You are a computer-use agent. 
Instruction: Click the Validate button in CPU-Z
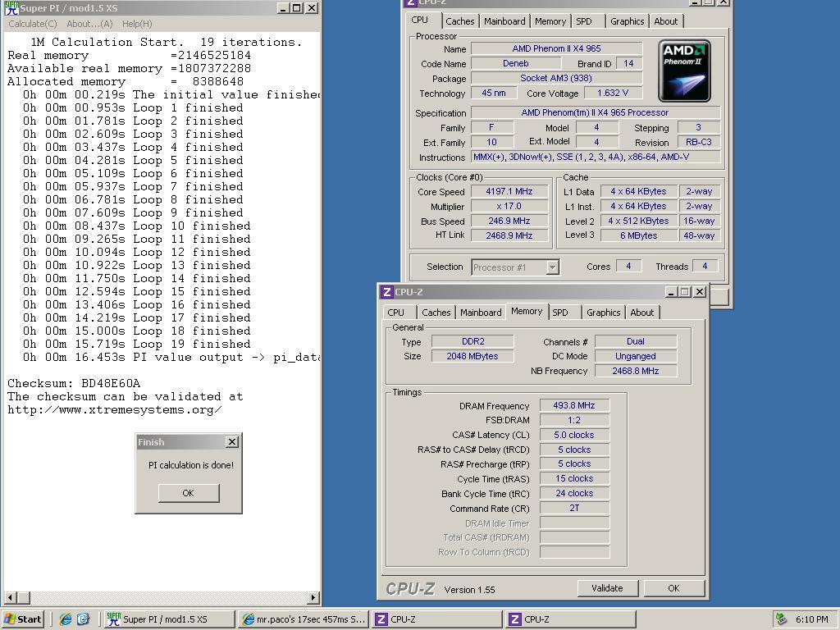(608, 588)
